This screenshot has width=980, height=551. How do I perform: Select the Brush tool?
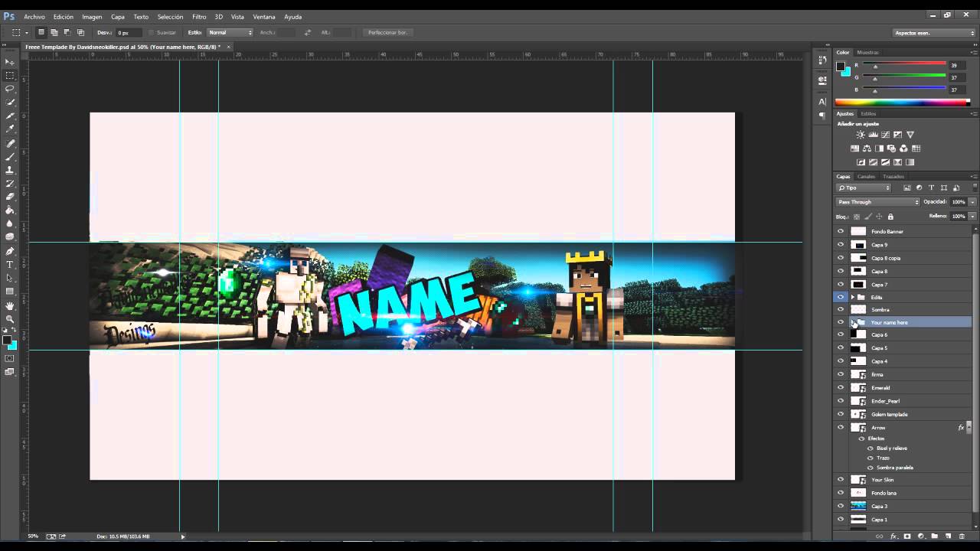(10, 156)
